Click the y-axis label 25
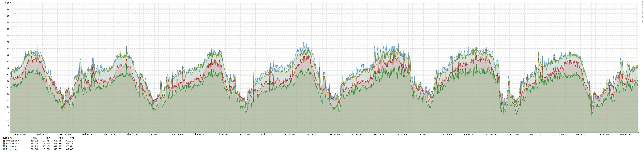Image resolution: width=644 pixels, height=152 pixels. click(8, 100)
